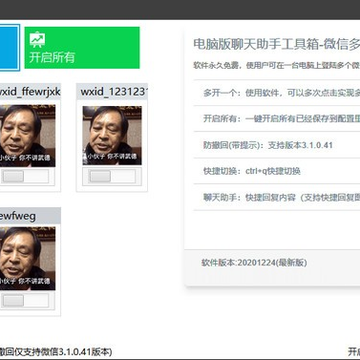Click the wxid_ffewrjxk account name header
Screen dimensions: 360x360
(30, 92)
